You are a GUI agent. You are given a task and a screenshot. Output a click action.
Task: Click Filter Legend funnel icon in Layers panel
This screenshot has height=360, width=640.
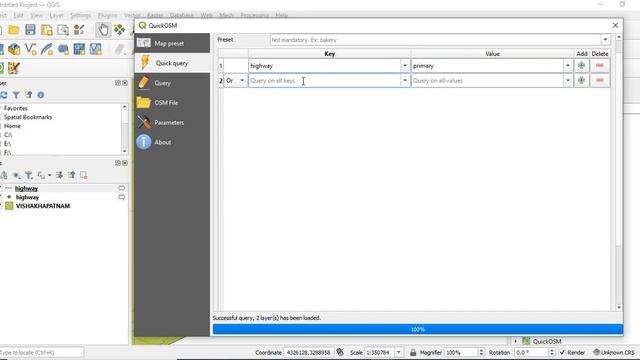29,175
